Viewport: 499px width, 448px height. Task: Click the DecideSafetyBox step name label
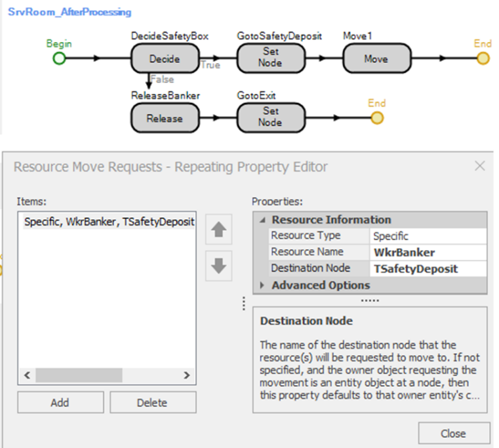click(170, 36)
